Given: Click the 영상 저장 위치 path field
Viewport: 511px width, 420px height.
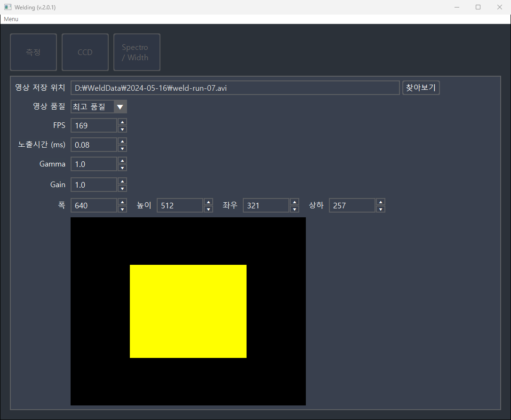Looking at the screenshot, I should pos(235,88).
